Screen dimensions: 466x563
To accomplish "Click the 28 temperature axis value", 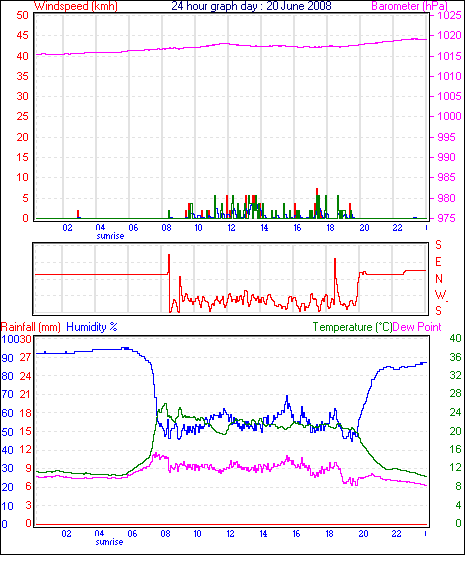I will [455, 394].
